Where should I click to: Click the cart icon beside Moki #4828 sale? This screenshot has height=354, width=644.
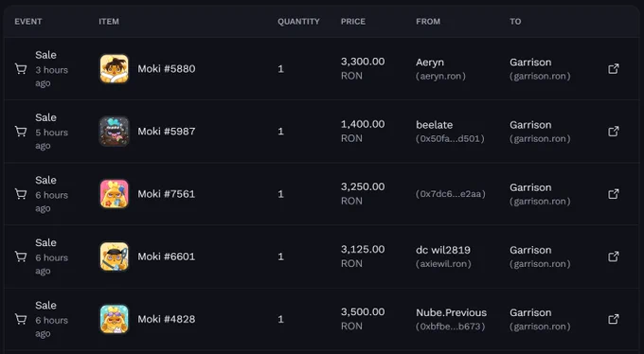21,319
